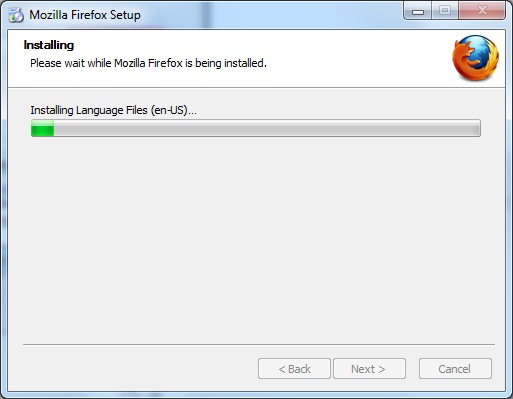Click the grayed-out maximize window button

445,11
